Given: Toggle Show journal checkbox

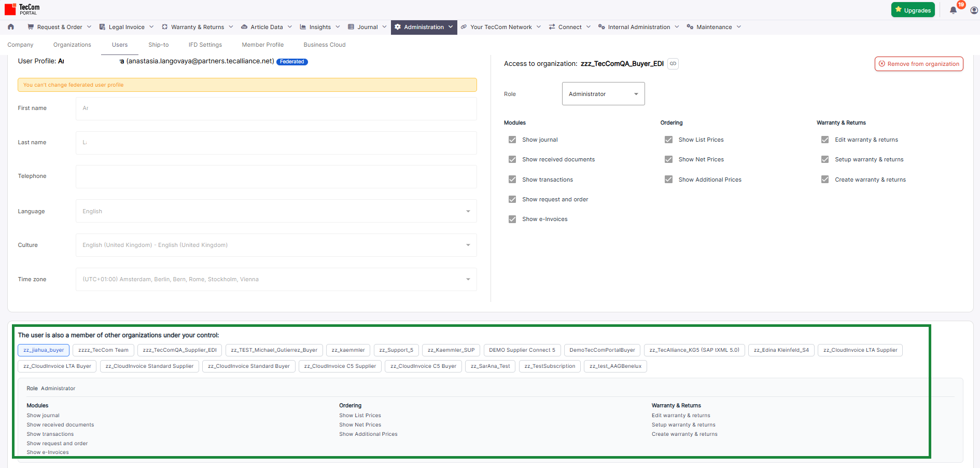Looking at the screenshot, I should (x=512, y=140).
